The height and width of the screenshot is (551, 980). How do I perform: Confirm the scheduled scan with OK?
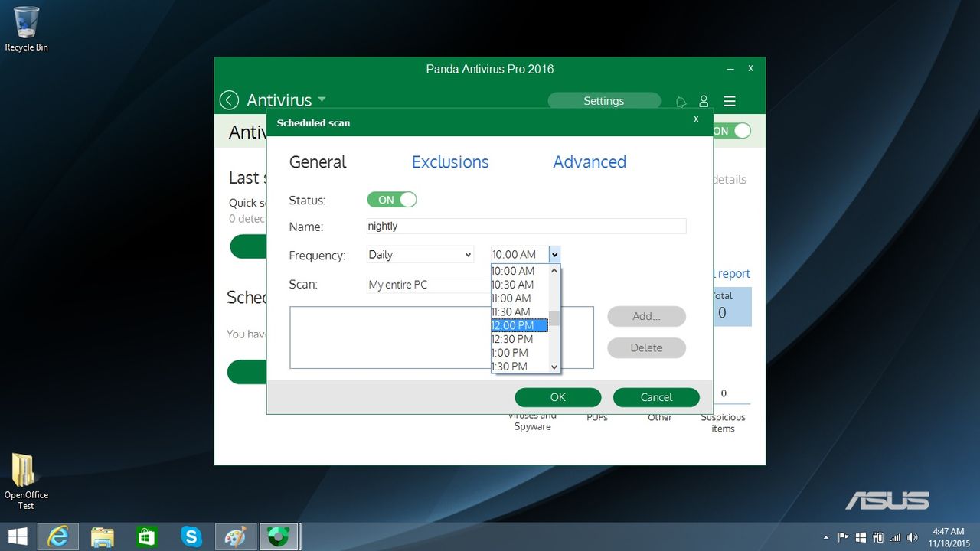pyautogui.click(x=558, y=397)
